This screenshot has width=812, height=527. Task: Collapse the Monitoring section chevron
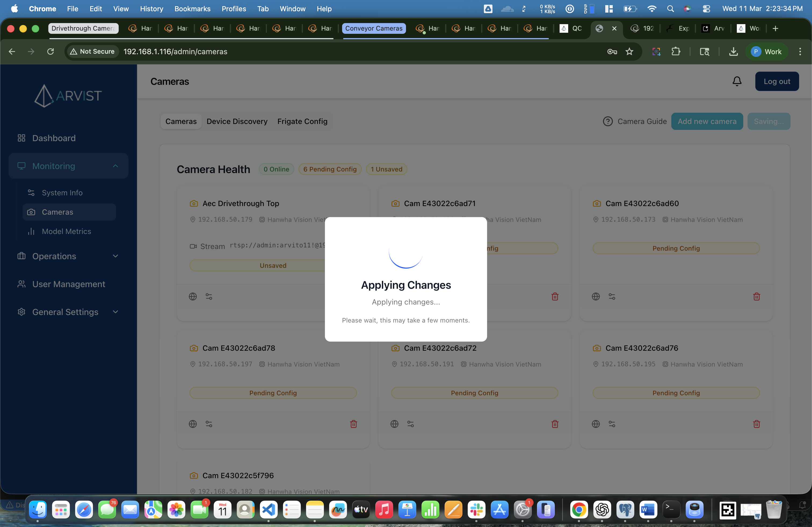(x=115, y=166)
